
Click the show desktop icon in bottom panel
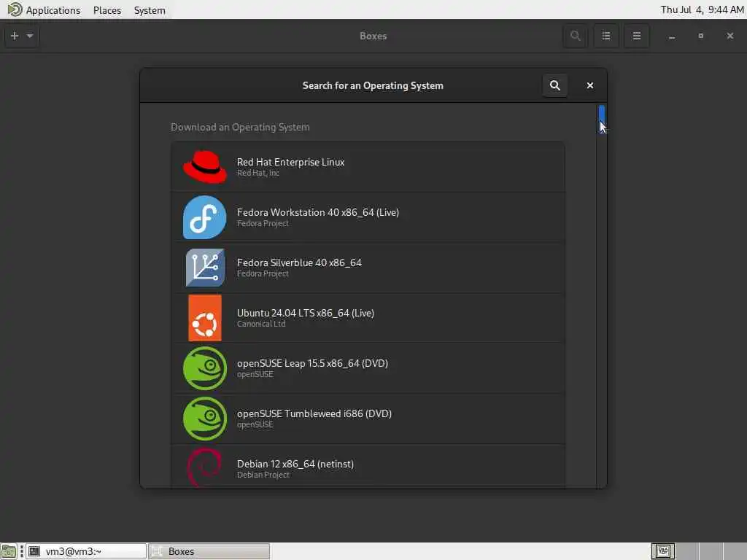pyautogui.click(x=9, y=551)
